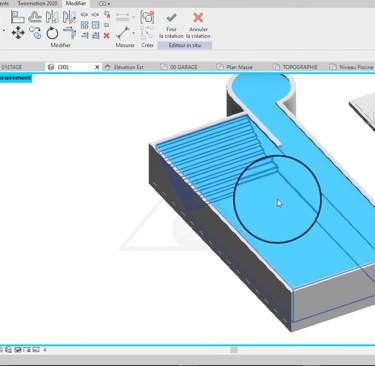This screenshot has height=366, width=375.
Task: Choose the Split Element tool
Action: tap(85, 15)
